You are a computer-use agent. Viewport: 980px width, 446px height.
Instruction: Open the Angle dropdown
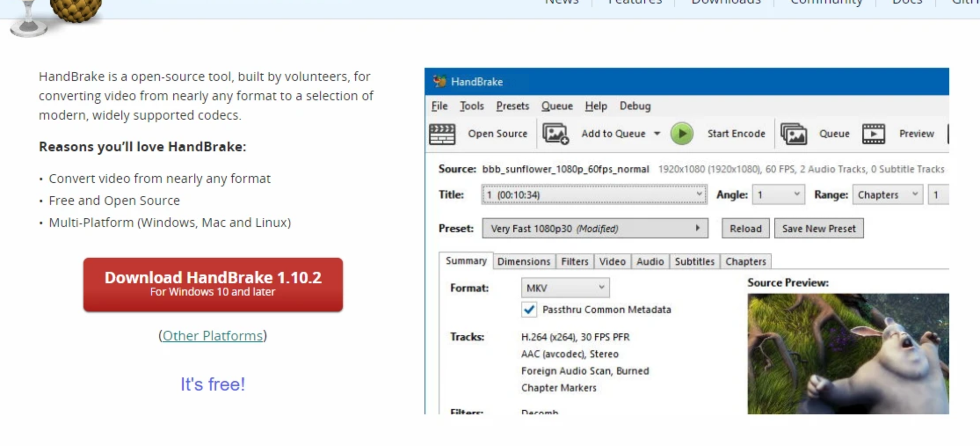[779, 194]
